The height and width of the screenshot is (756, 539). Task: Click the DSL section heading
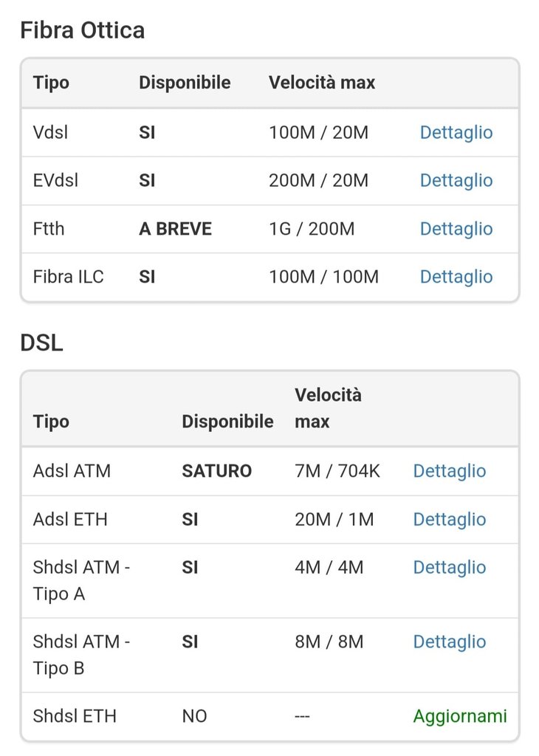click(41, 343)
